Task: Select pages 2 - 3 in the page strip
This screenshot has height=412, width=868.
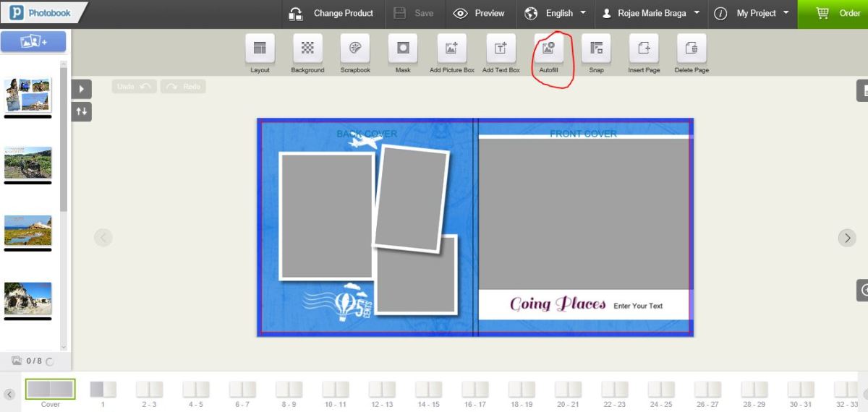Action: pos(149,390)
